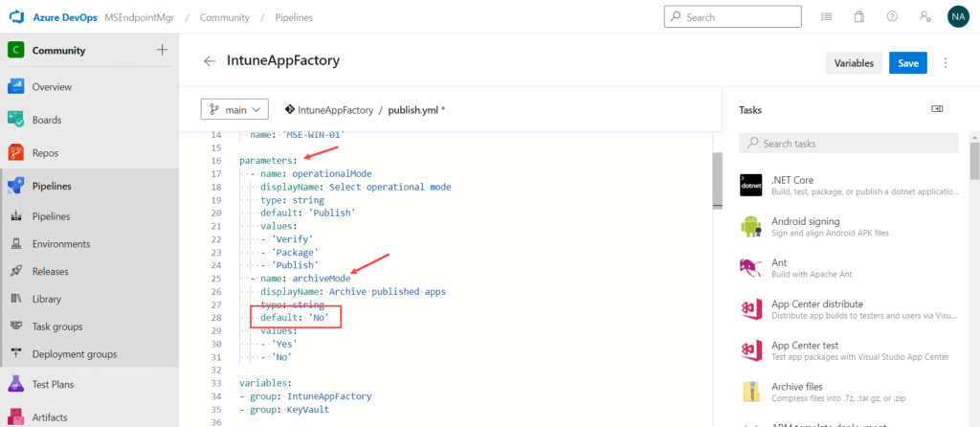Open the help question mark icon

click(x=893, y=17)
